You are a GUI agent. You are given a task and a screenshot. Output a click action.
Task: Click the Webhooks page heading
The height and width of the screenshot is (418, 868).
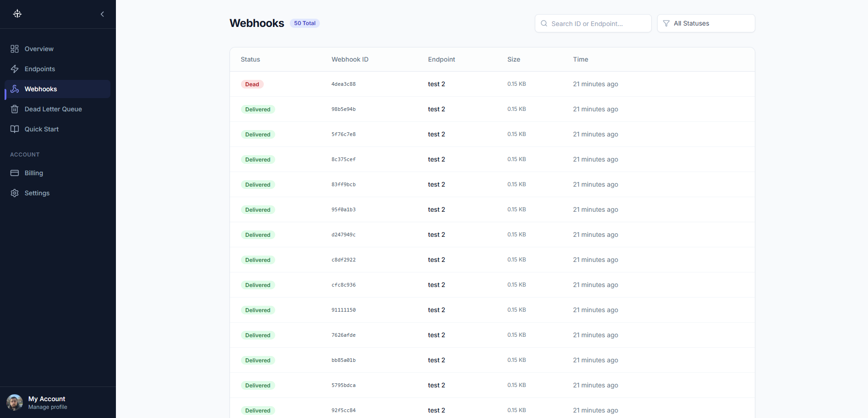[x=257, y=23]
